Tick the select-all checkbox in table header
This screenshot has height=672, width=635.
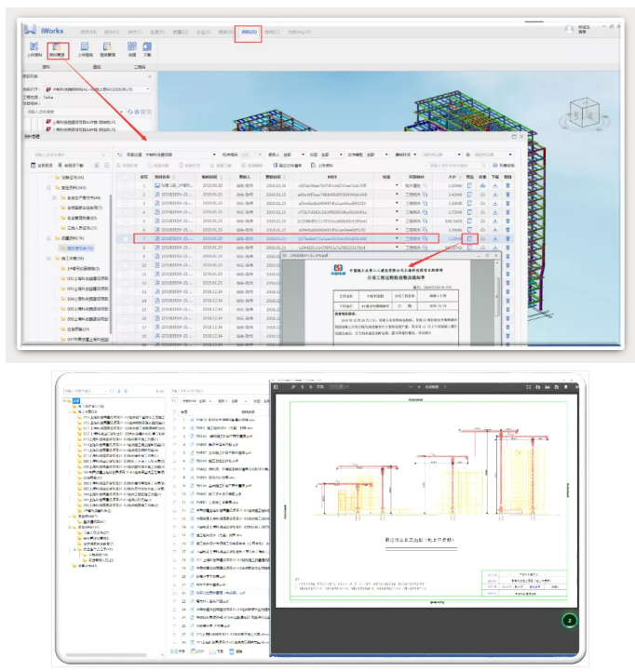126,177
